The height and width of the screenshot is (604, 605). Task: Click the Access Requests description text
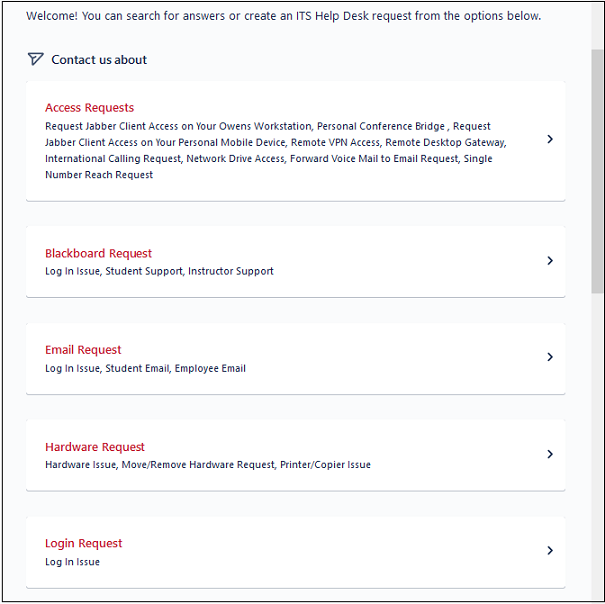pos(270,151)
